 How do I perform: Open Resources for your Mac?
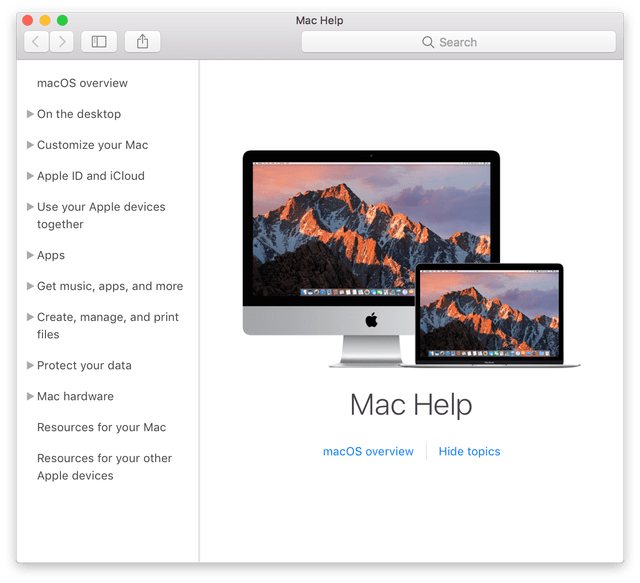coord(102,427)
